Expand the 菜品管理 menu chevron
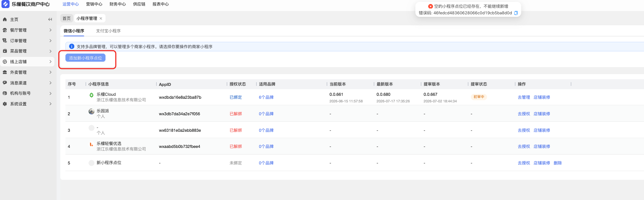 click(50, 51)
